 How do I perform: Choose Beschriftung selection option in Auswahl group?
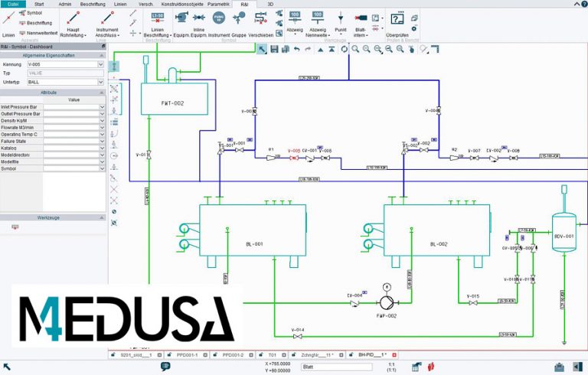coord(36,23)
